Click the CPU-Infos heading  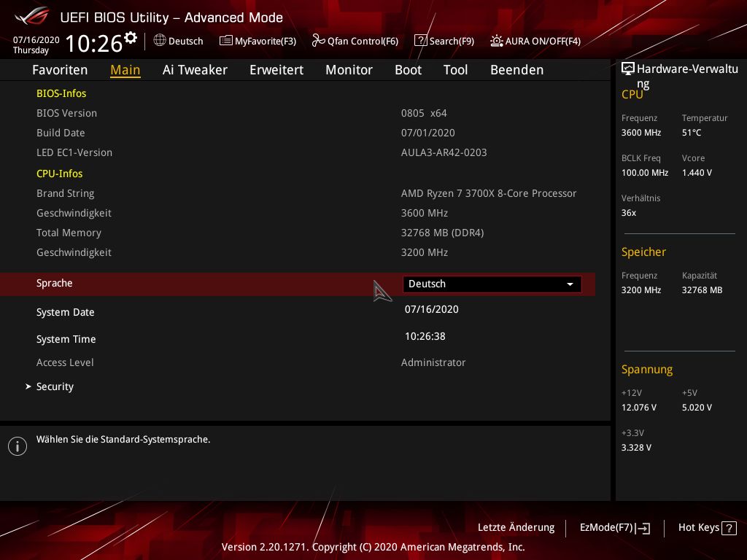[x=60, y=174]
